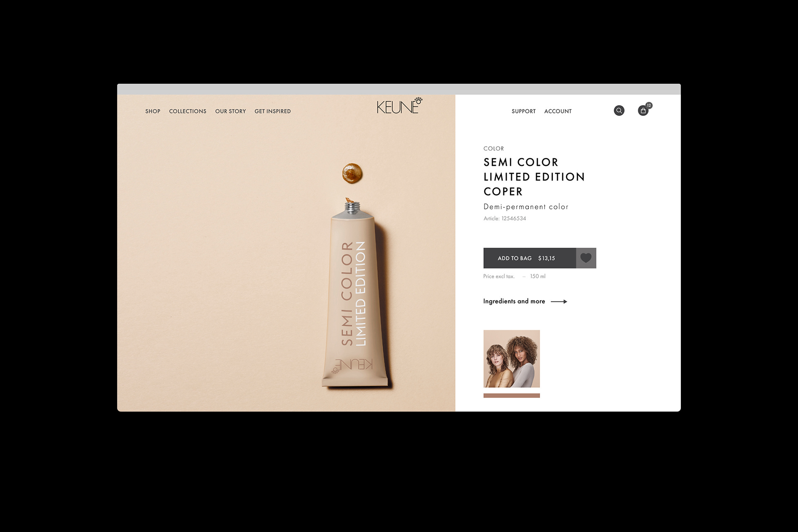Viewport: 798px width, 532px height.
Task: Click the copper color blob image
Action: point(352,173)
